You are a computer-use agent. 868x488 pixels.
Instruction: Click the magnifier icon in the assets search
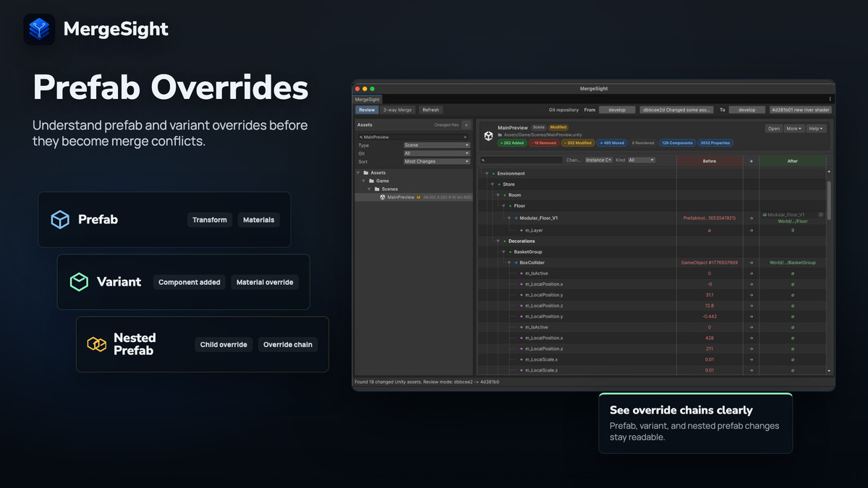tap(361, 137)
